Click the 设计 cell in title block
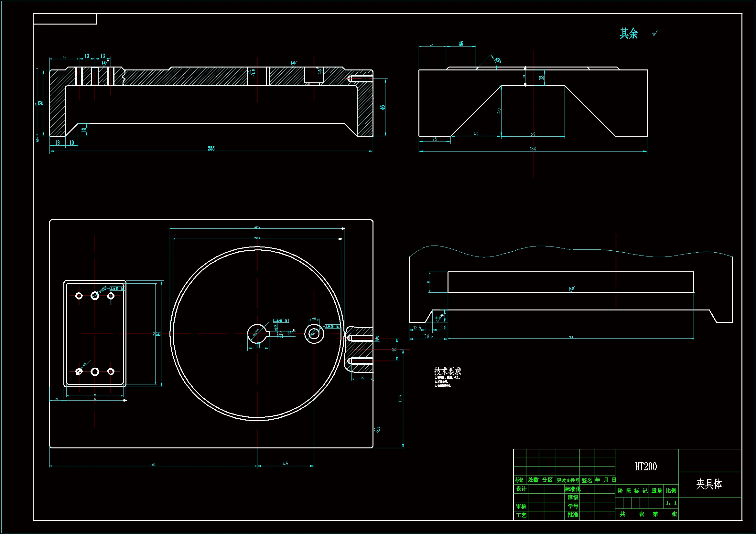Viewport: 756px width, 534px height. point(521,489)
